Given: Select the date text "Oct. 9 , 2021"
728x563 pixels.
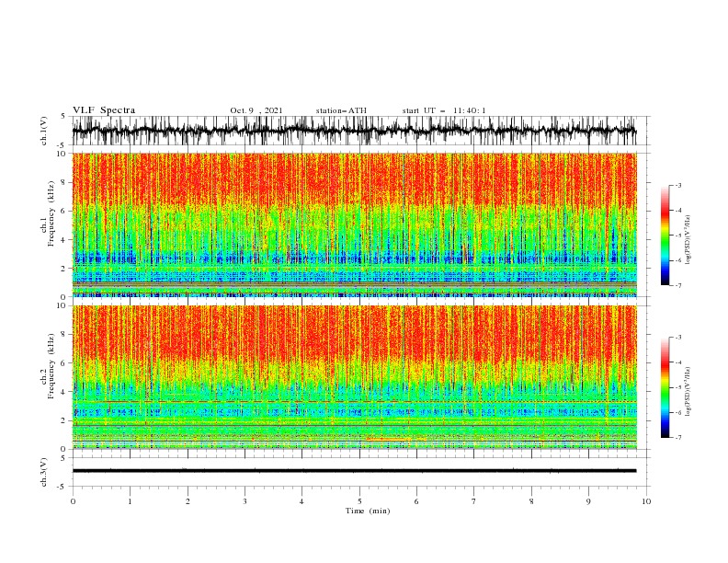Looking at the screenshot, I should (x=256, y=110).
